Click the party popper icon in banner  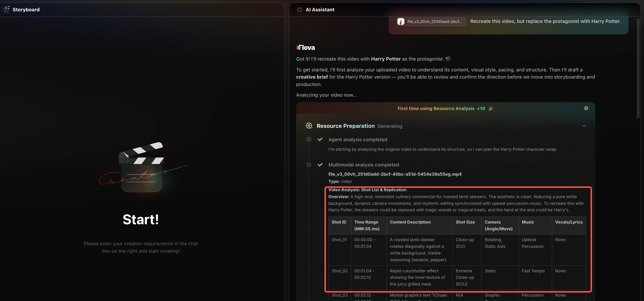point(491,108)
